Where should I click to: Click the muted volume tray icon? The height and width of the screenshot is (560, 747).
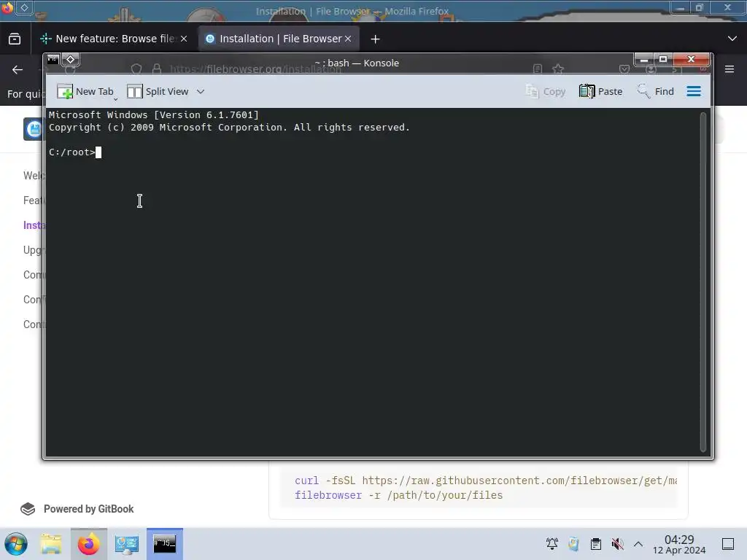pyautogui.click(x=617, y=544)
